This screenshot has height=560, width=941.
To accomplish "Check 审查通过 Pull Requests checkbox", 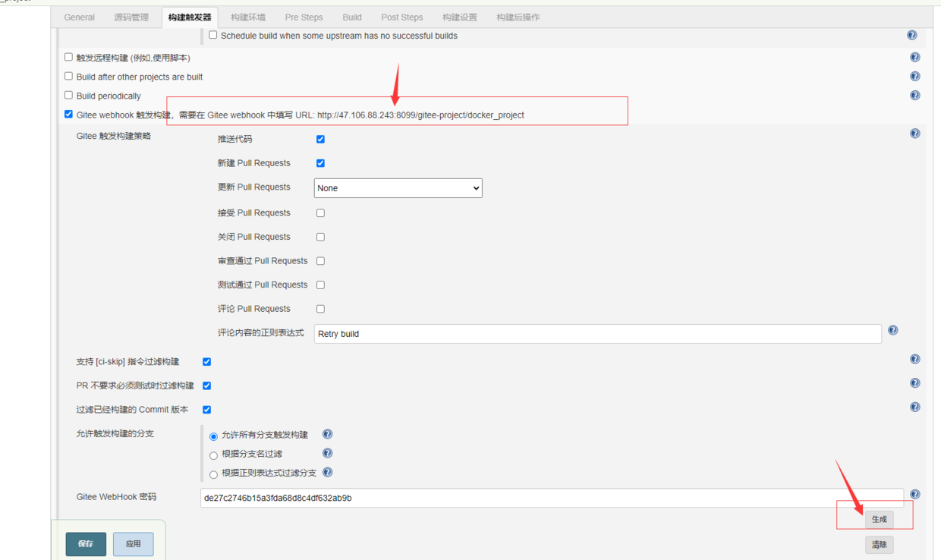I will 320,261.
